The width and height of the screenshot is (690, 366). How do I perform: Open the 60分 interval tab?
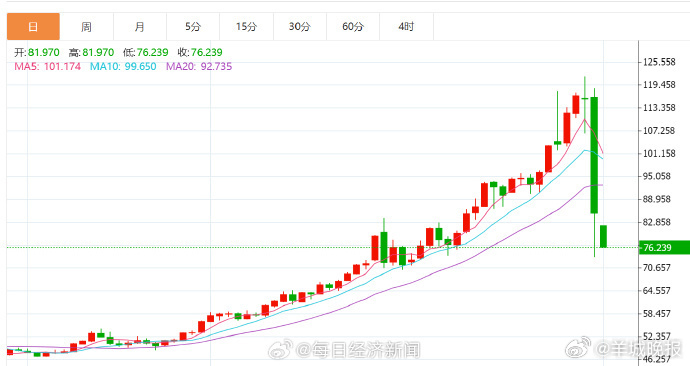click(x=353, y=27)
